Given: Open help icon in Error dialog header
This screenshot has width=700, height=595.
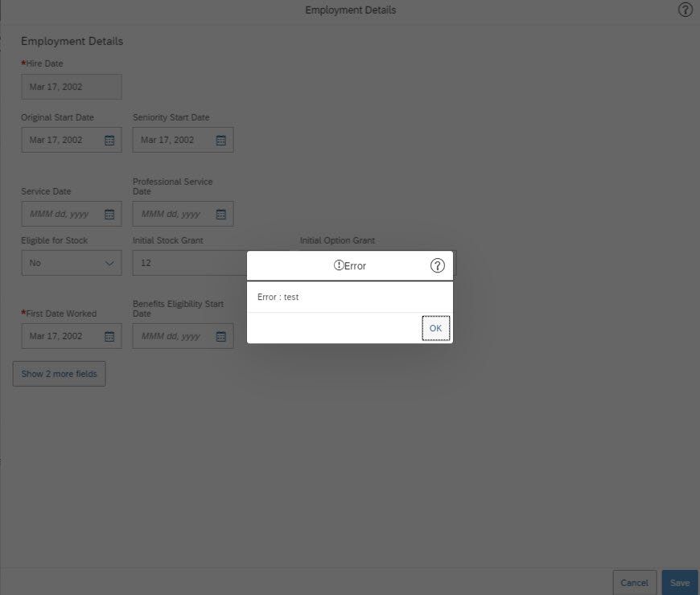Looking at the screenshot, I should (x=438, y=266).
